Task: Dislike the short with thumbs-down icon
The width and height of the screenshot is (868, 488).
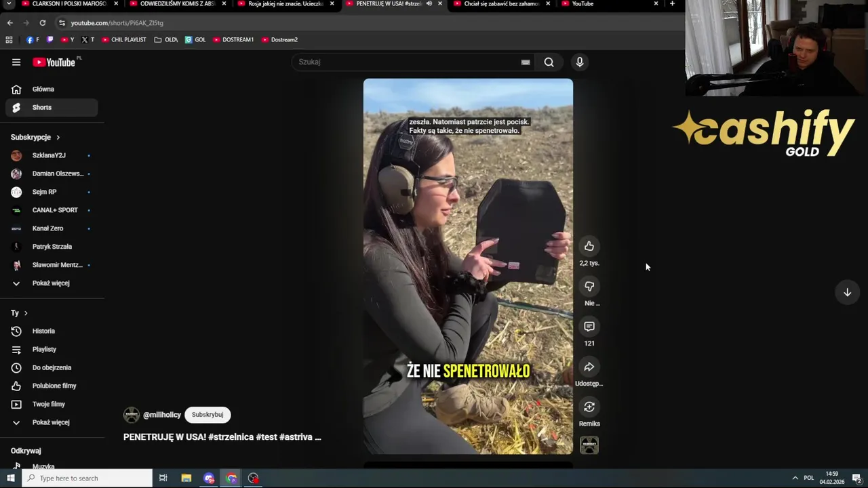Action: coord(589,286)
